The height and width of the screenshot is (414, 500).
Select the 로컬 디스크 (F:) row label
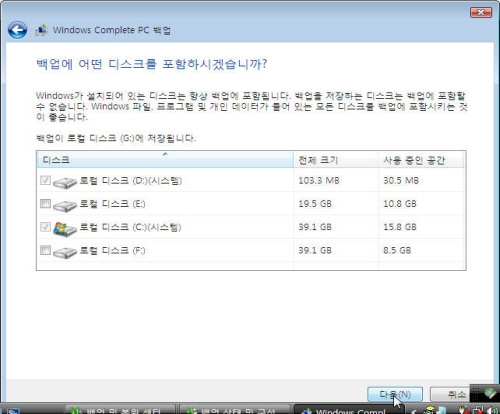pos(112,250)
